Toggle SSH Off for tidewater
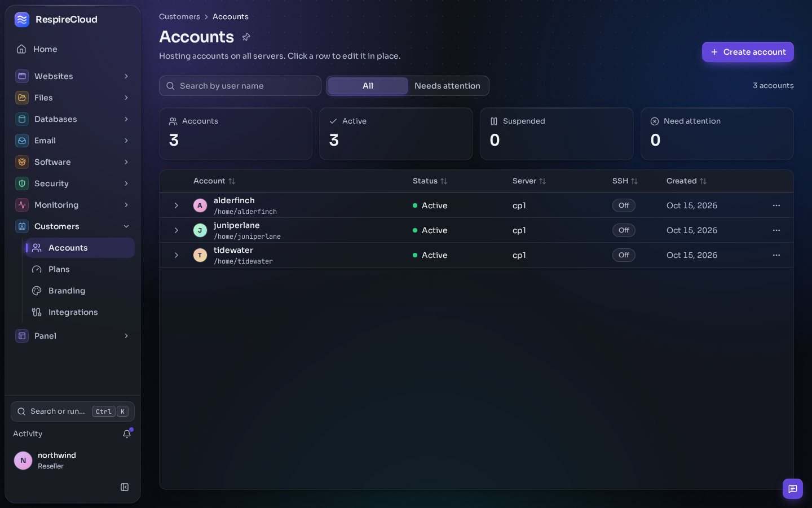 624,255
